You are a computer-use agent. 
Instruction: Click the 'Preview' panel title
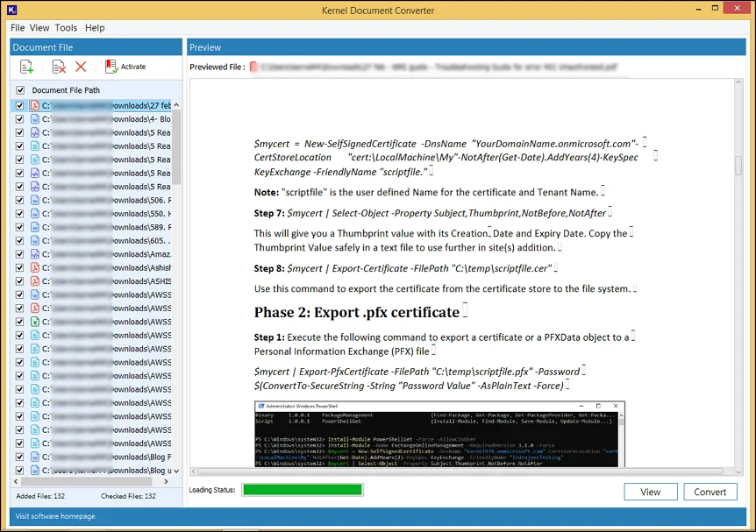[x=205, y=47]
